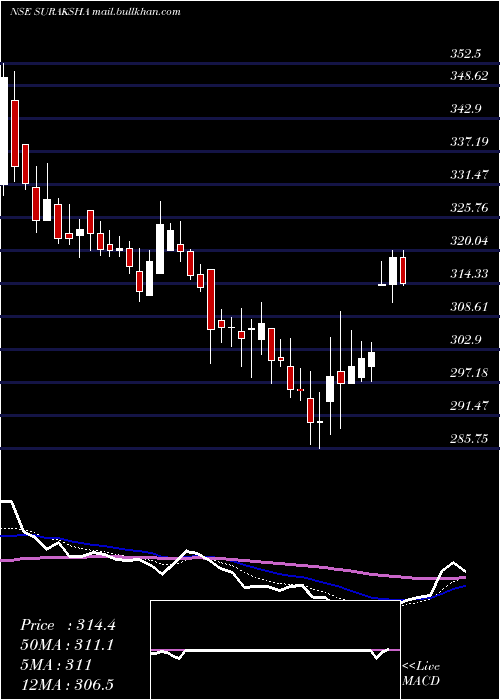Select the 320.04 price level label
Screen dimensions: 500x700
[x=469, y=241]
